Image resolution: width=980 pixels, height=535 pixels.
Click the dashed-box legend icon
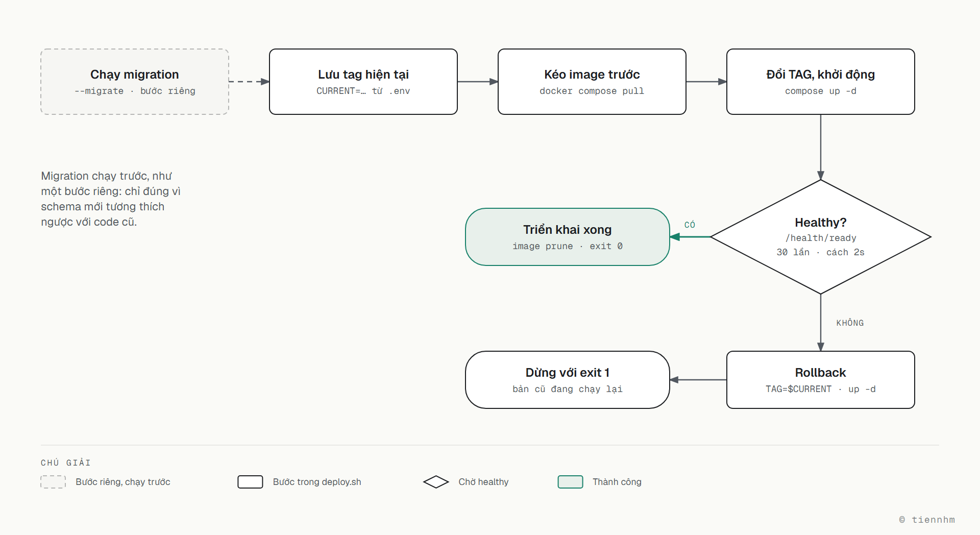coord(53,482)
